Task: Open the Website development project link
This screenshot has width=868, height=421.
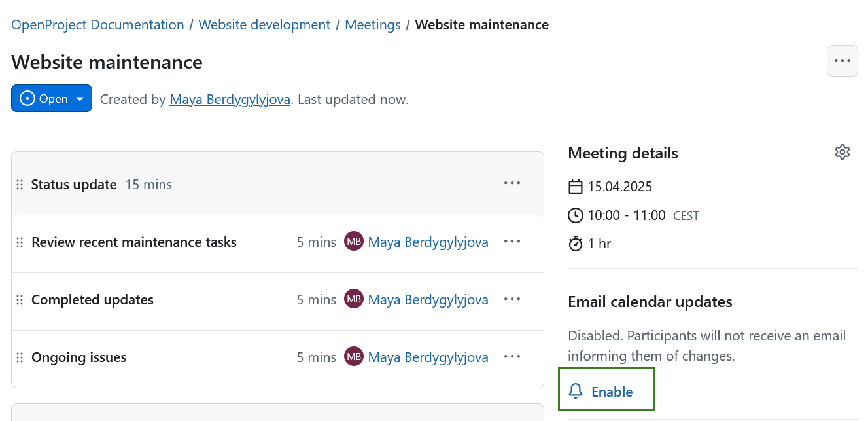Action: 264,24
